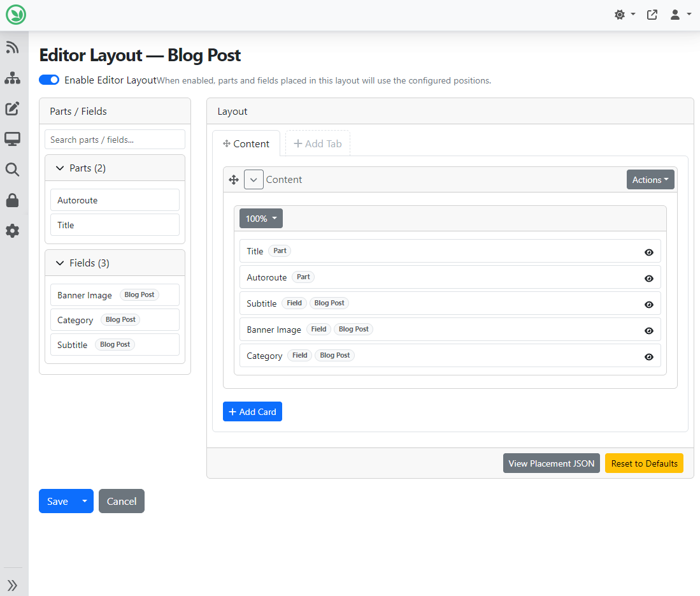
Task: Open the sitemap hierarchy sidebar icon
Action: [x=13, y=78]
